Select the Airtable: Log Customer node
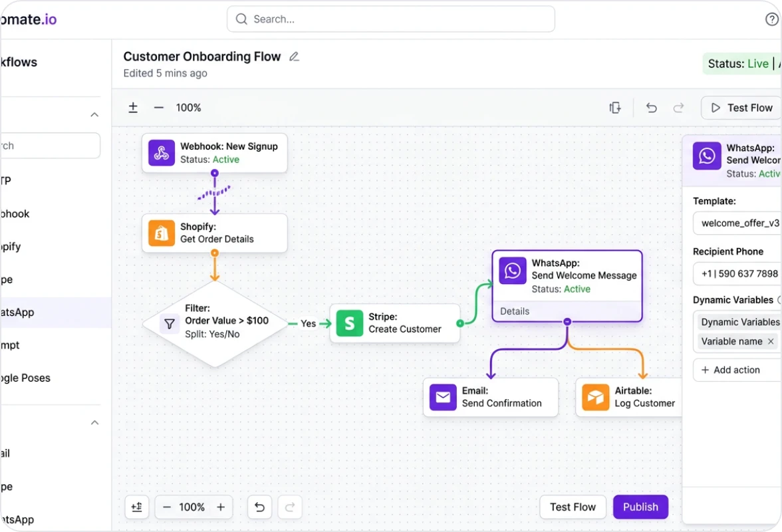The height and width of the screenshot is (532, 782). pyautogui.click(x=629, y=398)
